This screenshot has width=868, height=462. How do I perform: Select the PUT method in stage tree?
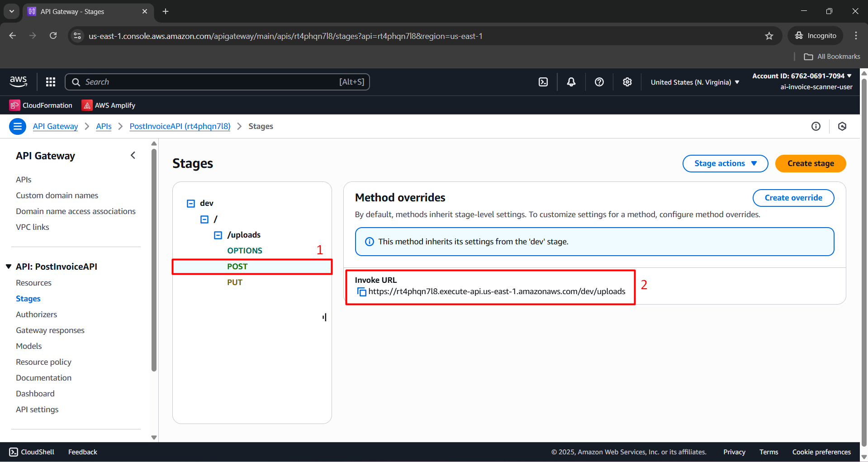pos(235,282)
